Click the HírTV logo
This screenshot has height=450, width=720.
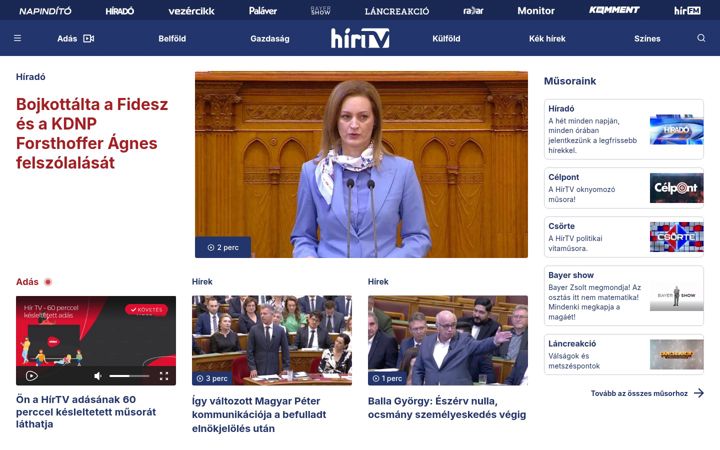360,38
